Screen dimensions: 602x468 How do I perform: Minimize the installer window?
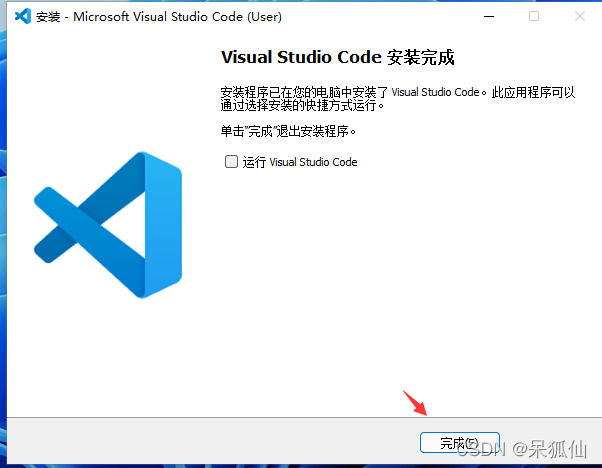click(489, 16)
